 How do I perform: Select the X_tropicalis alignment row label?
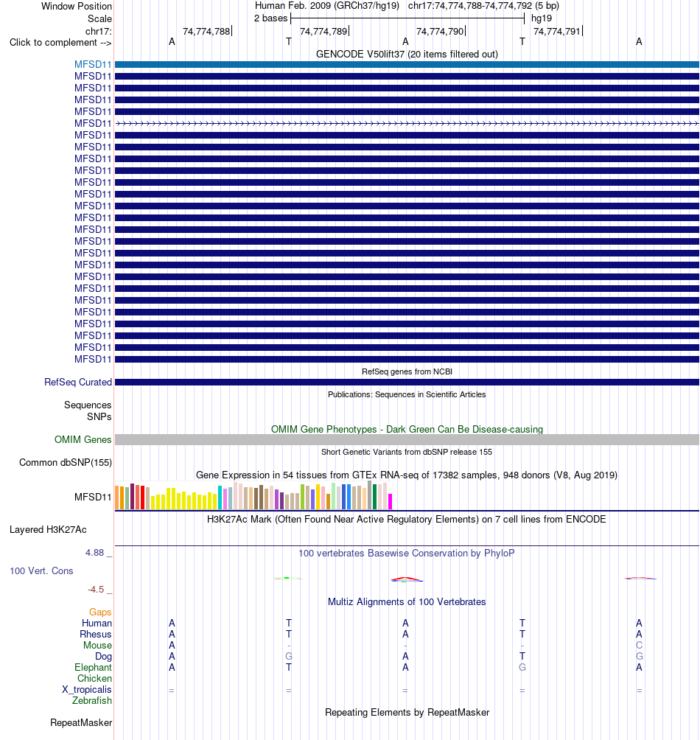pos(87,689)
